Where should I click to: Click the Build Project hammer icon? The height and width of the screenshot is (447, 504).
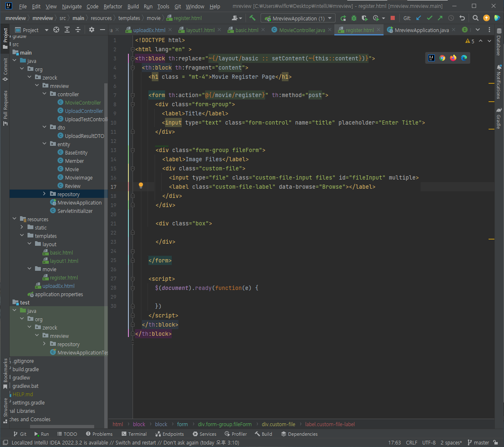click(252, 18)
